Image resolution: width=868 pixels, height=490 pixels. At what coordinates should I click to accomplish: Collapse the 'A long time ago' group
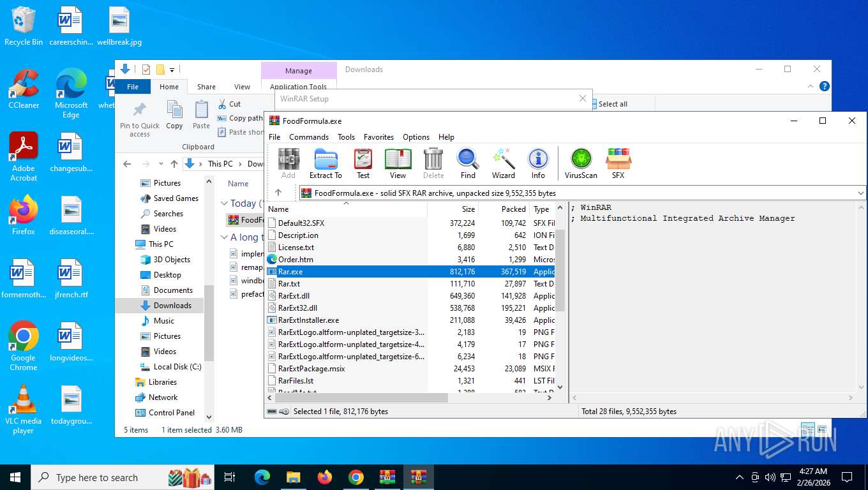click(224, 237)
